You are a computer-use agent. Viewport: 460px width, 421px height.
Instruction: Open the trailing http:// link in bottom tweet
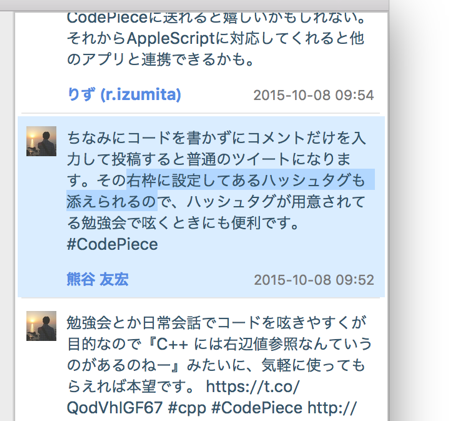(332, 408)
